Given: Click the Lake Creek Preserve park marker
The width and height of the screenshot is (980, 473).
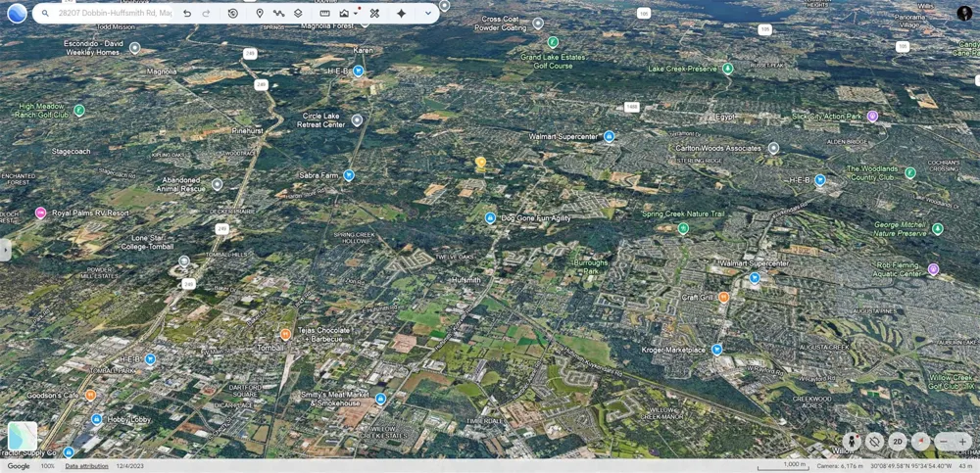Looking at the screenshot, I should 727,69.
